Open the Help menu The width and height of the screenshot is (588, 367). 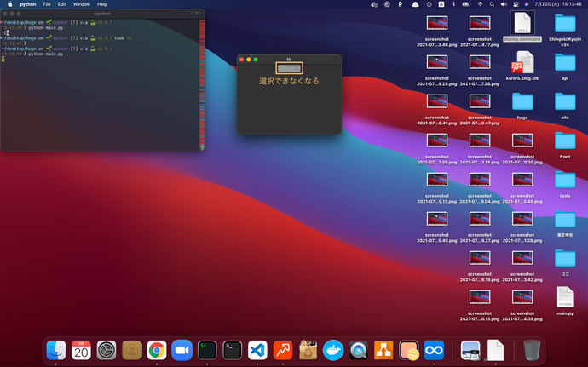(x=102, y=4)
